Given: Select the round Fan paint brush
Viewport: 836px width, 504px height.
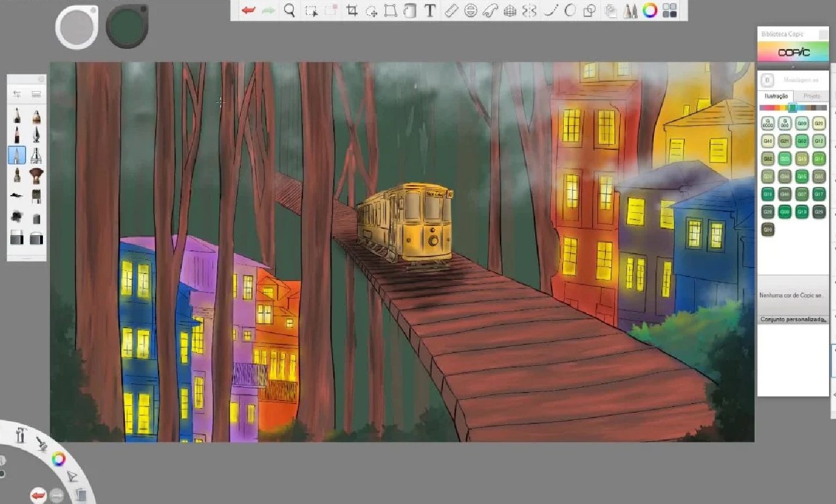Looking at the screenshot, I should tap(36, 175).
